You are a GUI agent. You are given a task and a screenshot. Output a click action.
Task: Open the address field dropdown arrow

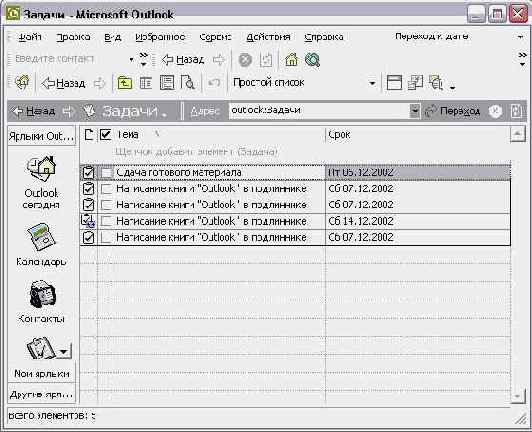pos(415,111)
